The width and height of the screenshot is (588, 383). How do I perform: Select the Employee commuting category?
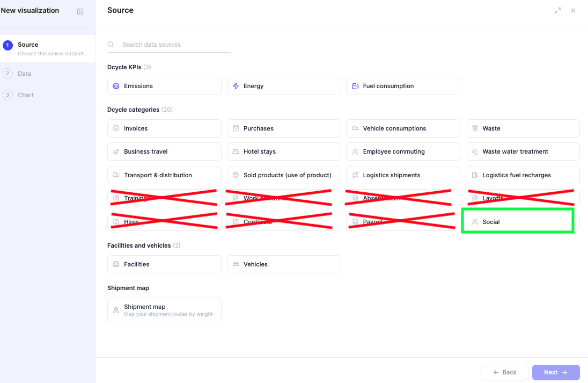[x=403, y=151]
